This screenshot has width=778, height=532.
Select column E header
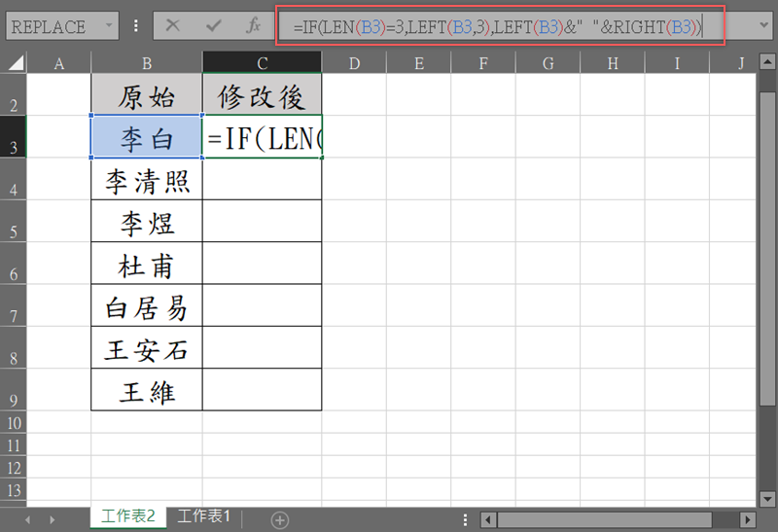pyautogui.click(x=419, y=63)
